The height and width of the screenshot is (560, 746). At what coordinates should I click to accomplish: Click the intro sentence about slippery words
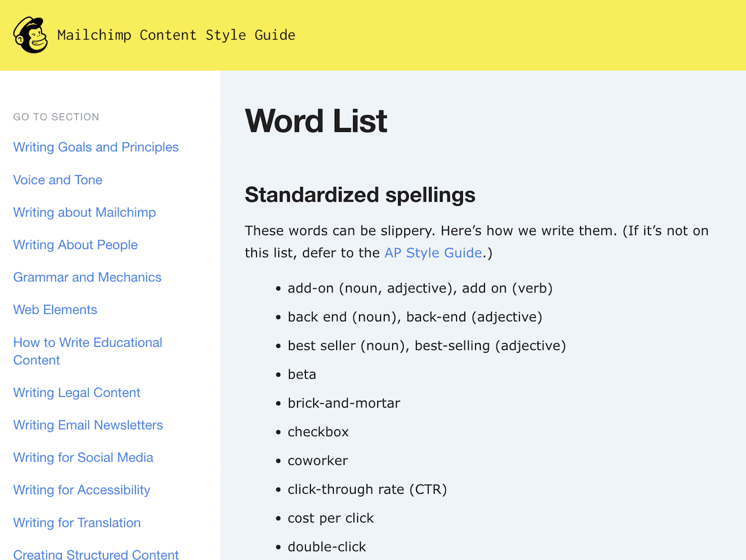pos(477,242)
